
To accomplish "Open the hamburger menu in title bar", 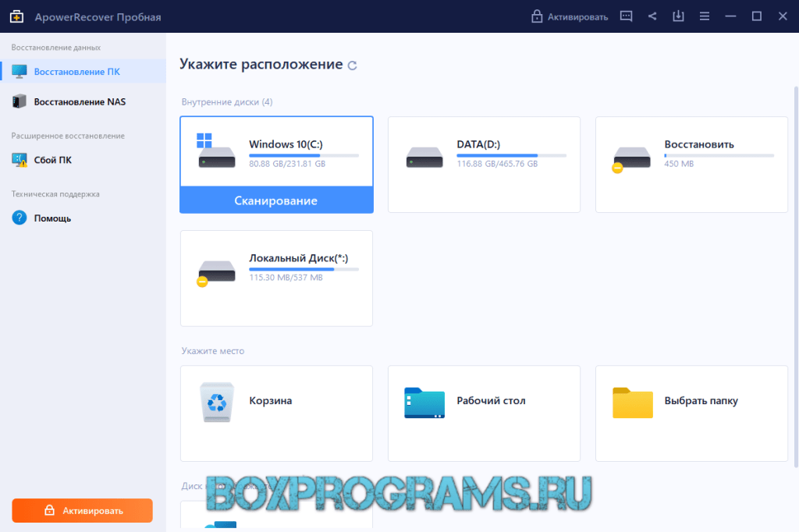I will point(704,16).
